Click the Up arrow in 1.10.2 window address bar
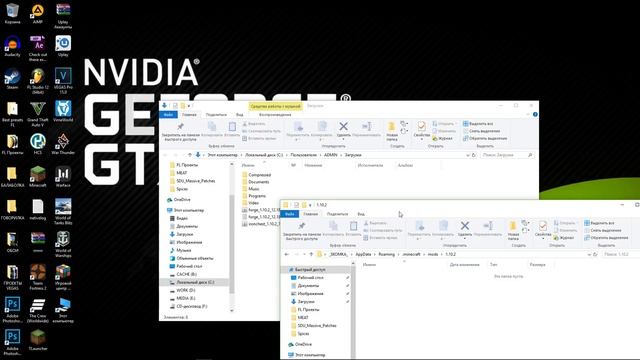Screen dimensions: 640x360 pos(311,254)
